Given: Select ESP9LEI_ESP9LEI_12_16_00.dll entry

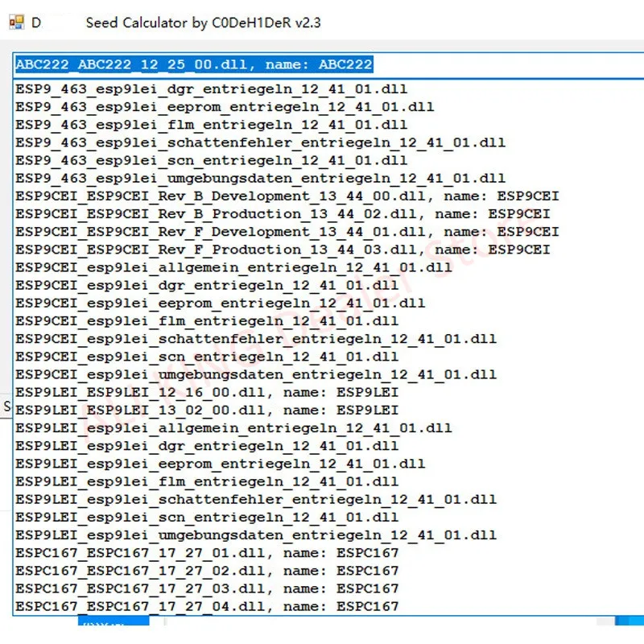Looking at the screenshot, I should pyautogui.click(x=207, y=393).
